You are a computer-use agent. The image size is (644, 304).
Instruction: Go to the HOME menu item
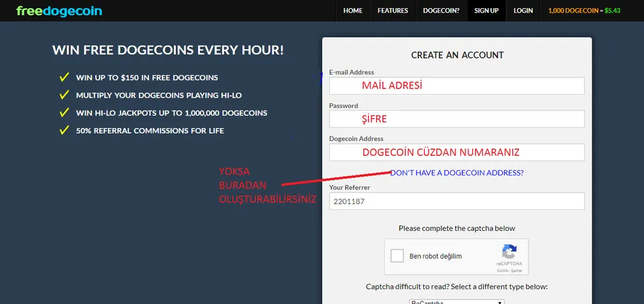[353, 11]
